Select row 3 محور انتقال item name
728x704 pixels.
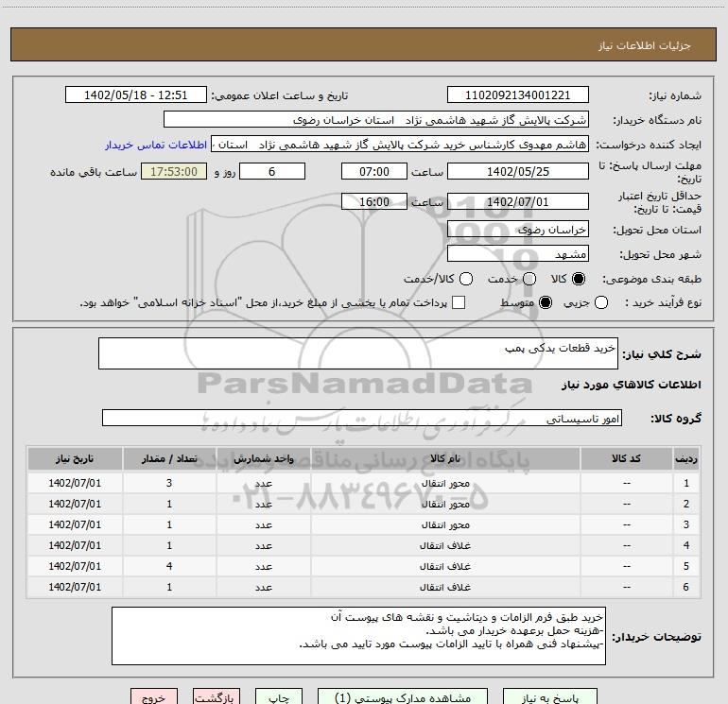tap(445, 524)
